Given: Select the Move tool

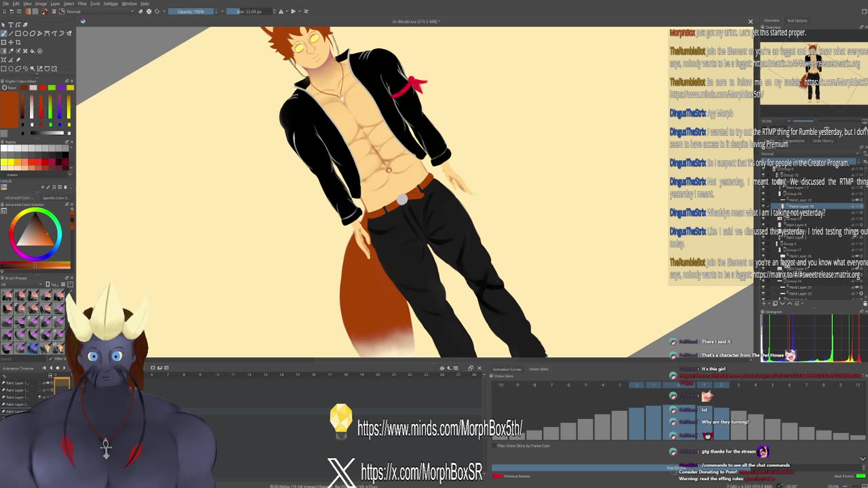Looking at the screenshot, I should [11, 42].
